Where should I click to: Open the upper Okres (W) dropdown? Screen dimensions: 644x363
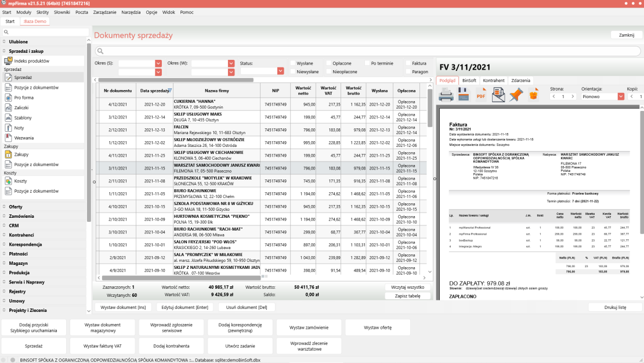[231, 63]
